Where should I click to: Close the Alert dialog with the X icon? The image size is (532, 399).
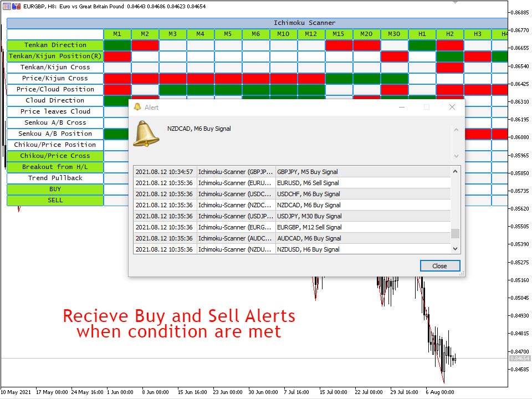coord(452,107)
